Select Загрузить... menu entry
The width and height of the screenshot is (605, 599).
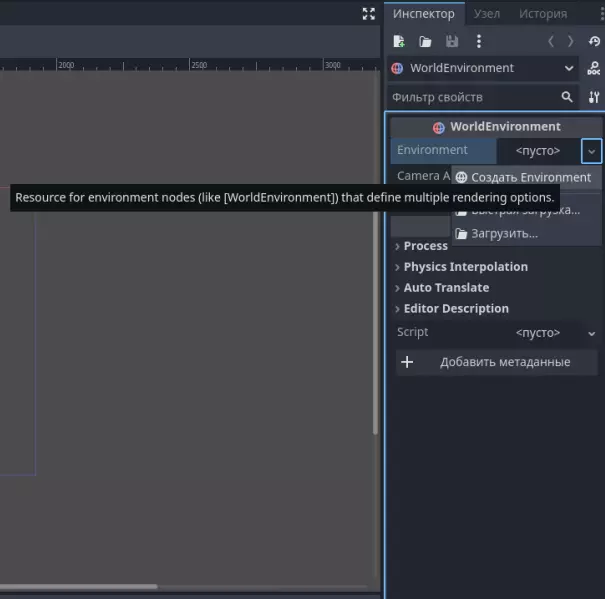(526, 234)
